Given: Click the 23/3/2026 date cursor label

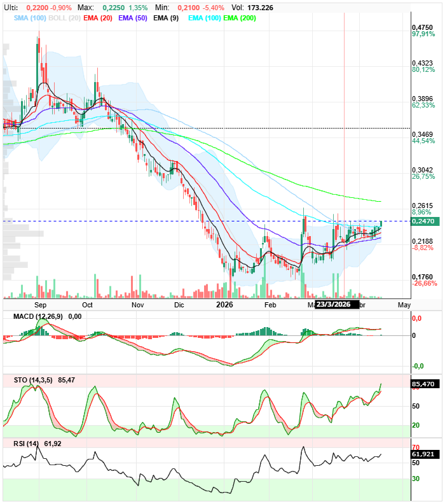Looking at the screenshot, I should 336,304.
